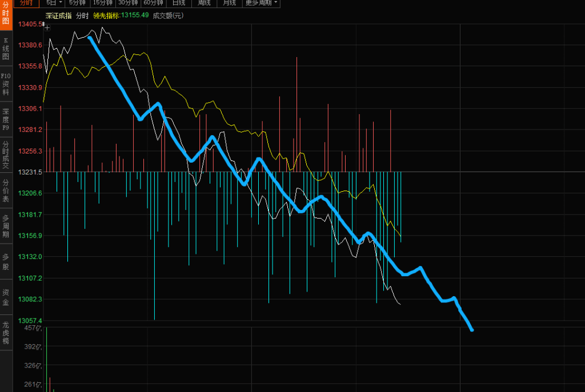The image size is (585, 392).
Task: Show the 周线 weekly chart
Action: click(x=204, y=3)
